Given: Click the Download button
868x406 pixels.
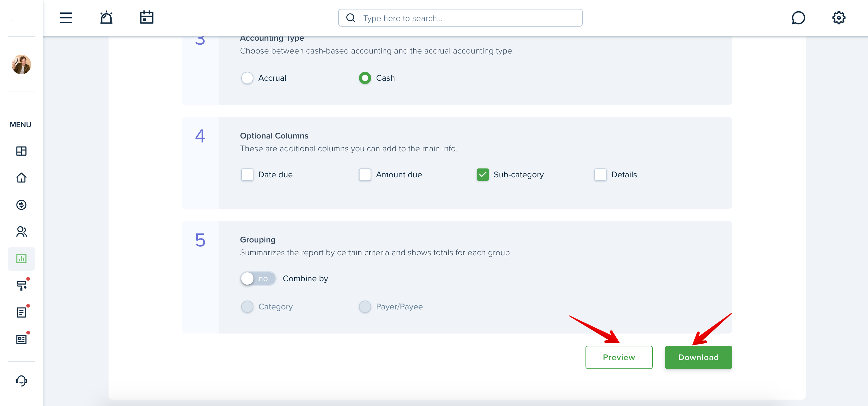Looking at the screenshot, I should [698, 357].
